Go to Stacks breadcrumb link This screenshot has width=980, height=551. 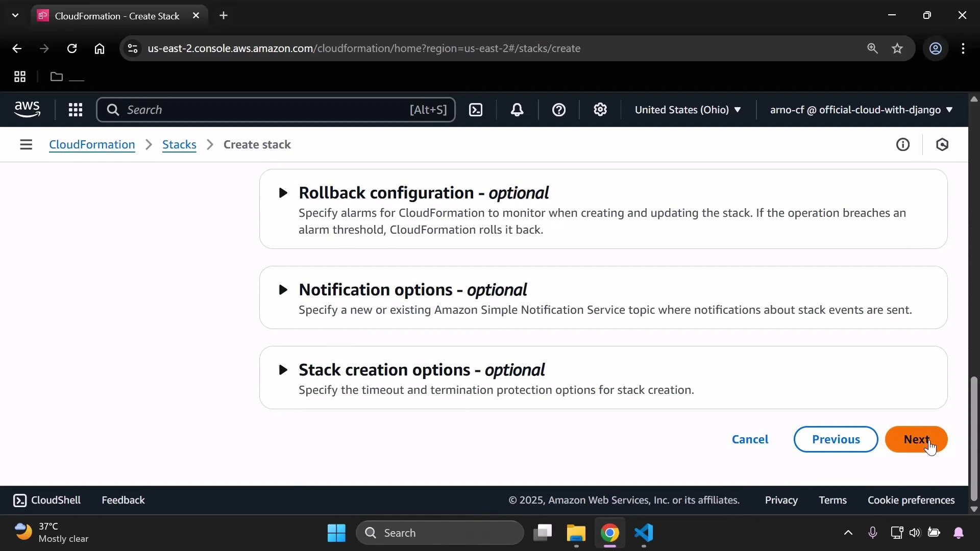[x=179, y=145]
